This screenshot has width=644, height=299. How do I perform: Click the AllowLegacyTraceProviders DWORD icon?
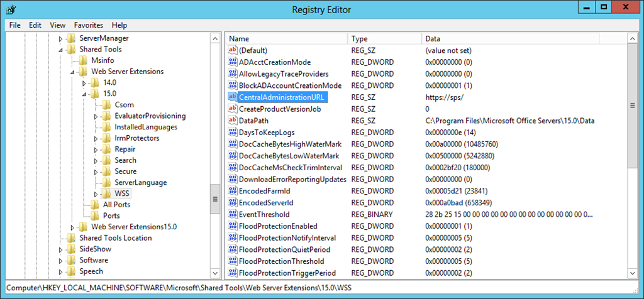[233, 74]
